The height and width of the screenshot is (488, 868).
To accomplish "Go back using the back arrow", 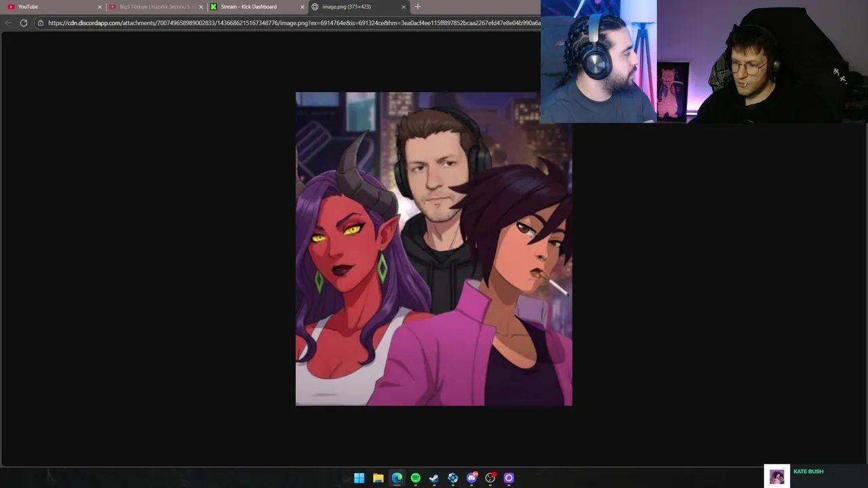I will (8, 23).
